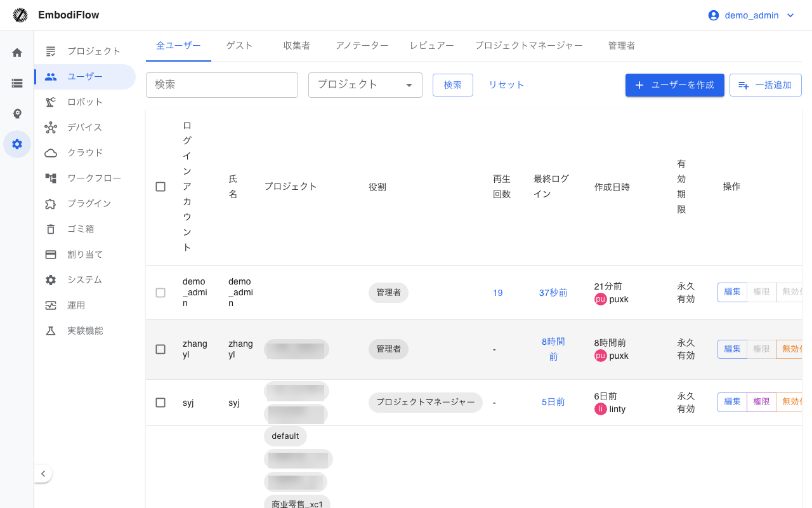The image size is (812, 508).
Task: Select the zhangyl row checkbox
Action: coord(160,349)
